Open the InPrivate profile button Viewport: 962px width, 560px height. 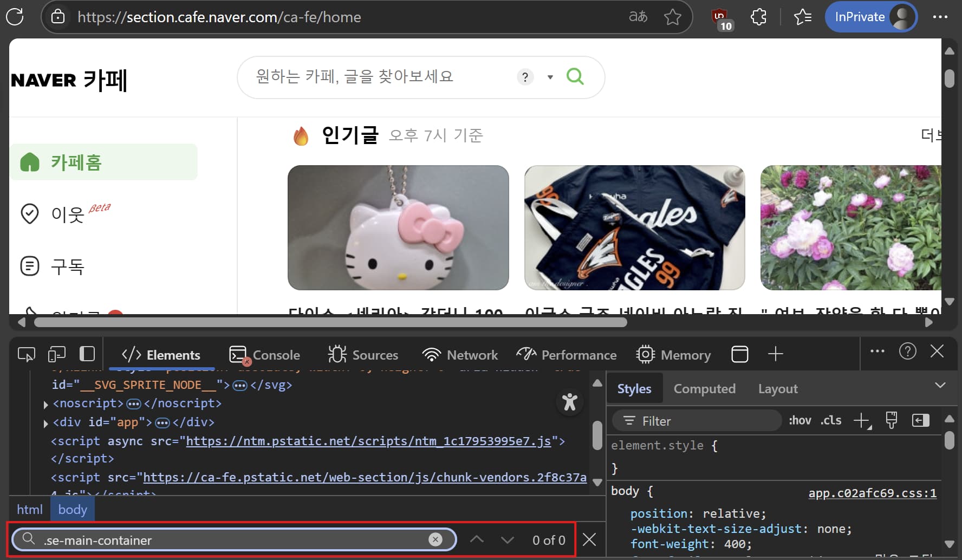click(x=871, y=17)
